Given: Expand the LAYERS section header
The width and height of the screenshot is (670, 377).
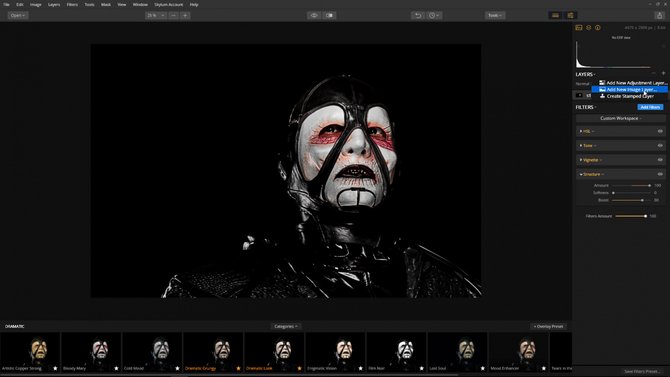Looking at the screenshot, I should [585, 74].
